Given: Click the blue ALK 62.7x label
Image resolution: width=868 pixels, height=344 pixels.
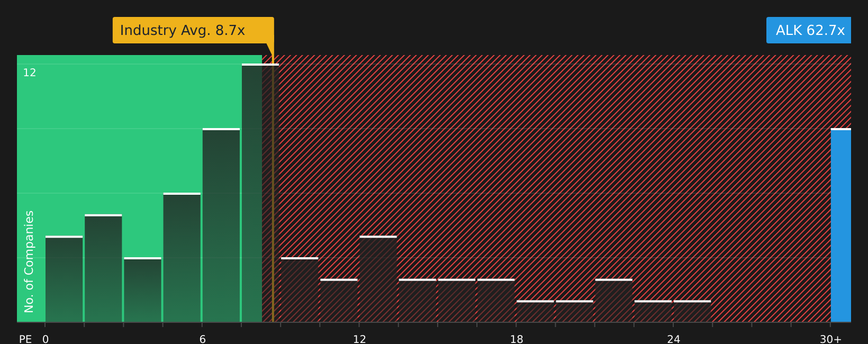Looking at the screenshot, I should (809, 30).
